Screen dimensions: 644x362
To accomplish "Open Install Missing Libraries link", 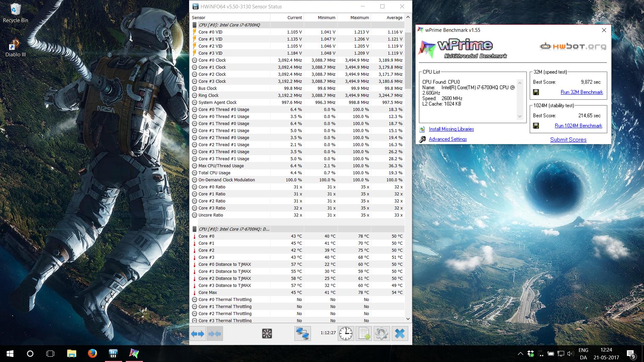I will point(451,129).
